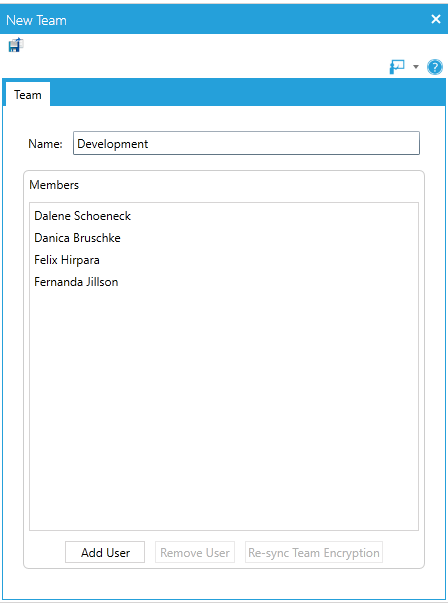The height and width of the screenshot is (603, 448).
Task: Select Danica Bruschke in the Members list
Action: (77, 238)
